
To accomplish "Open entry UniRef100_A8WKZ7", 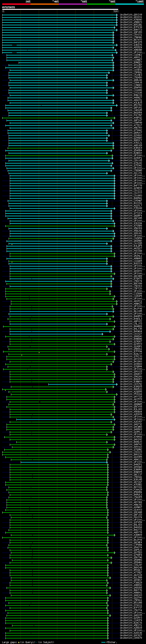I will tap(131, 304).
